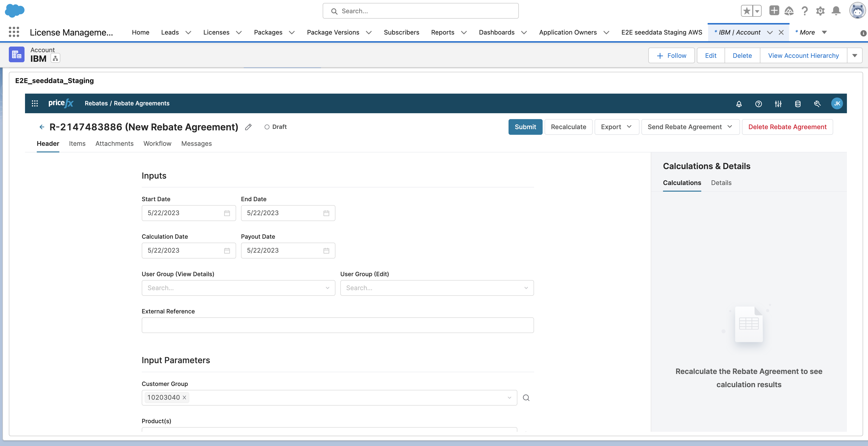Click the Customer Group search magnifier icon
Image resolution: width=868 pixels, height=446 pixels.
tap(526, 398)
